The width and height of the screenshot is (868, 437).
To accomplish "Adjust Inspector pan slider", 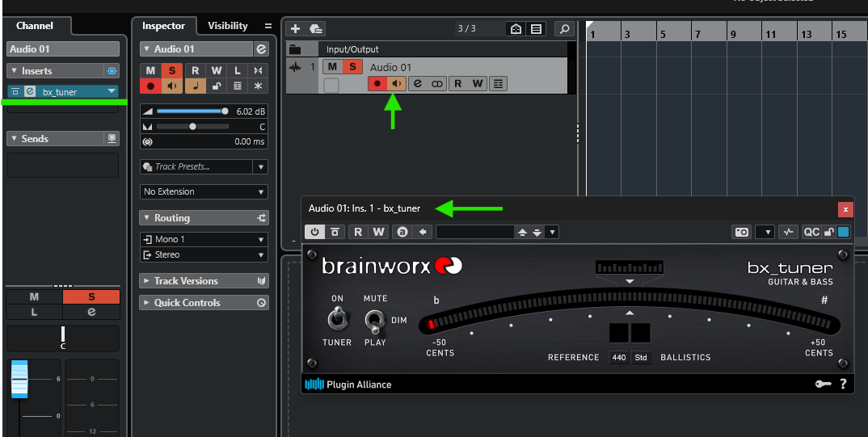I will (x=192, y=127).
